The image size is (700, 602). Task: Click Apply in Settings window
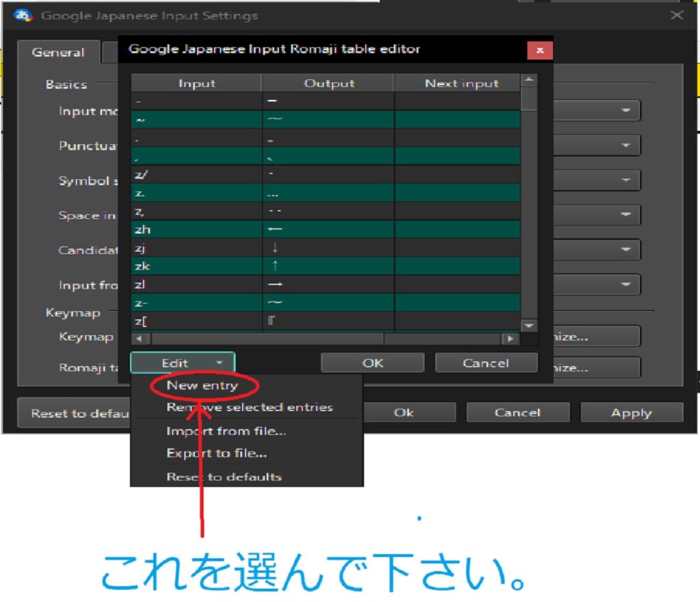coord(632,413)
